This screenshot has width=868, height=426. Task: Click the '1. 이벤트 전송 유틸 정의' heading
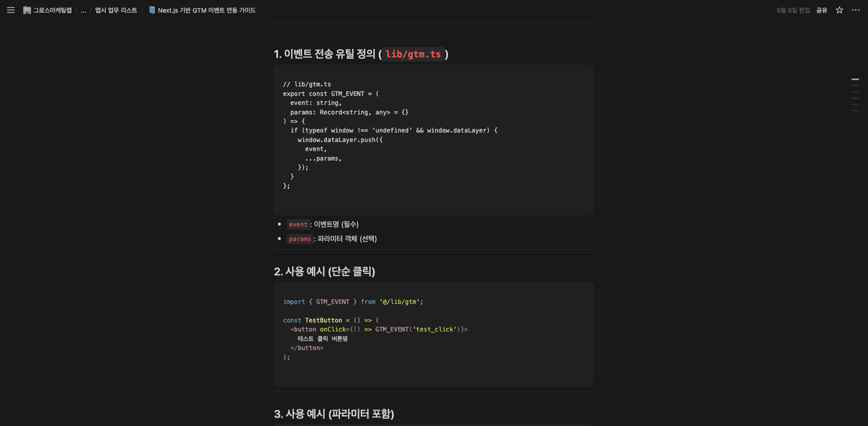(324, 54)
